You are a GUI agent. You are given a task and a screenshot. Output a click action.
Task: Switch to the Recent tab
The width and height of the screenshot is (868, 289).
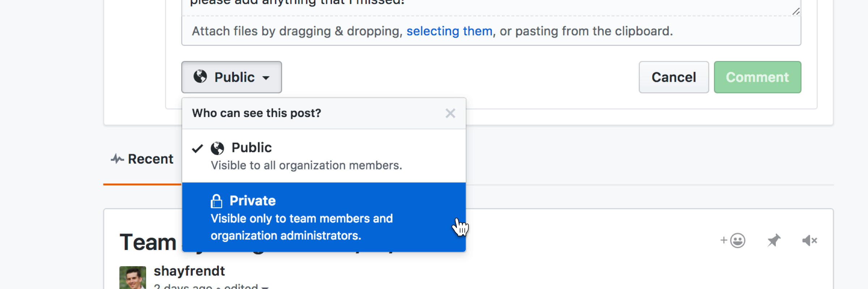click(150, 158)
